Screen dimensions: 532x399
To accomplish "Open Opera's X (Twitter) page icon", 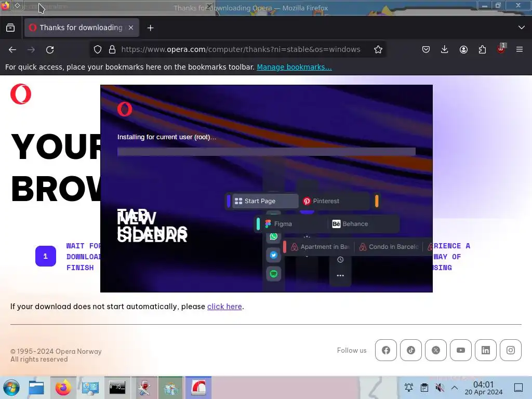I will click(x=436, y=350).
